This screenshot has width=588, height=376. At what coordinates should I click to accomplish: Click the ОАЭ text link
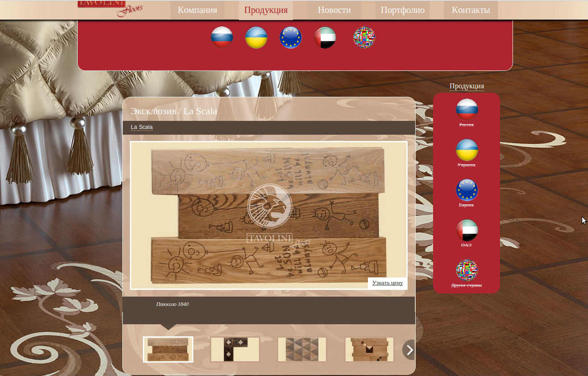coord(467,245)
